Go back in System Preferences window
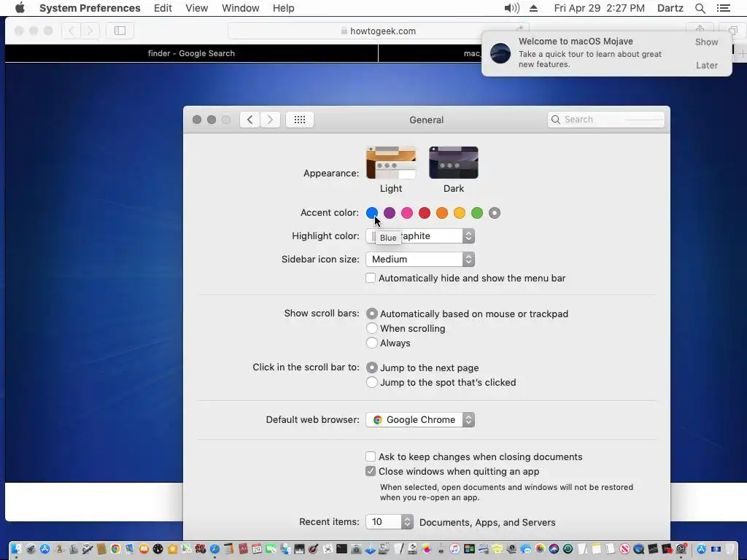The width and height of the screenshot is (747, 560). click(x=249, y=120)
